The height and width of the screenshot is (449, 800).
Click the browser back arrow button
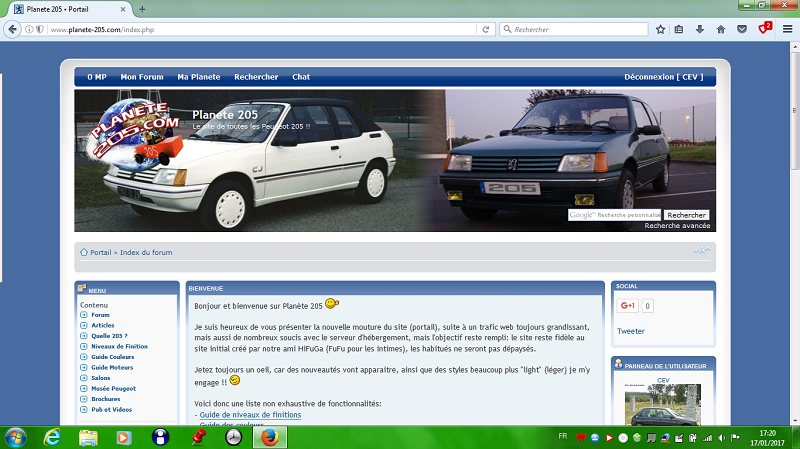tap(13, 30)
